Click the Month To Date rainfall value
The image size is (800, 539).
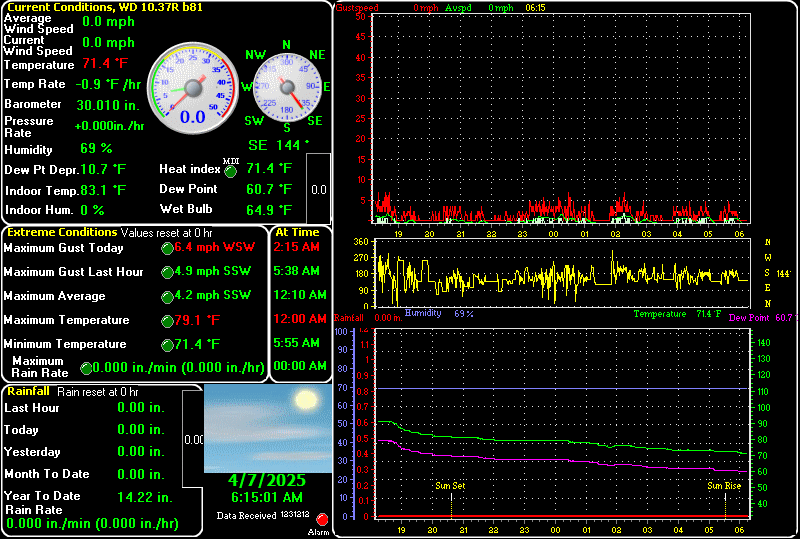tap(141, 474)
